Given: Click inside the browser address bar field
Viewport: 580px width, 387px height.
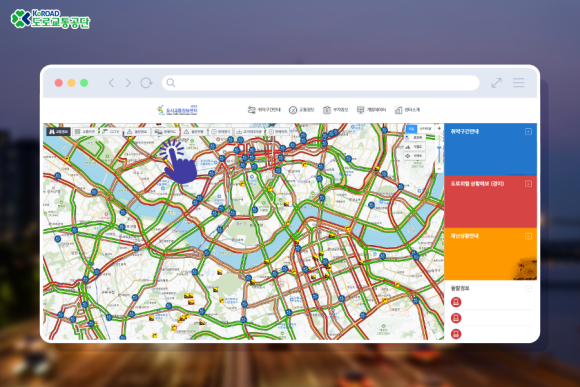Looking at the screenshot, I should [321, 83].
